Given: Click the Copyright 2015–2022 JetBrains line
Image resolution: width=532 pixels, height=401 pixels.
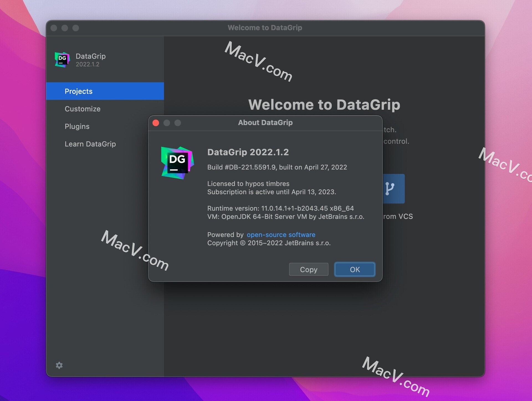Looking at the screenshot, I should [269, 243].
